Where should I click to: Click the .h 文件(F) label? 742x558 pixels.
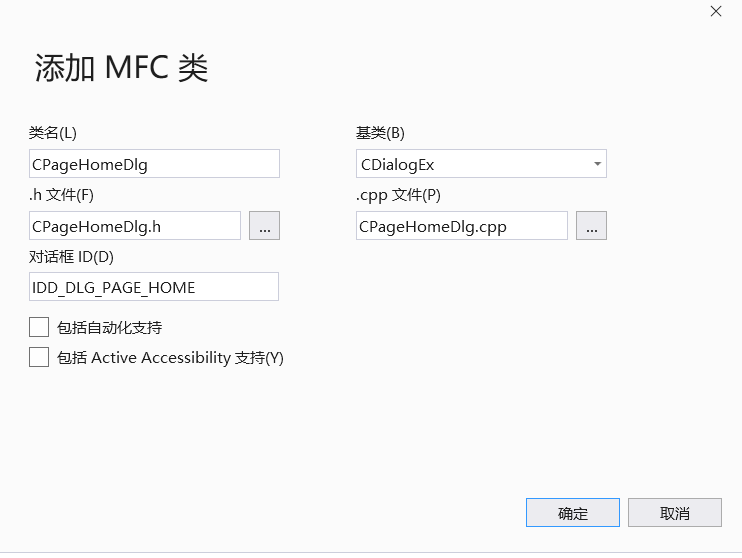click(62, 195)
